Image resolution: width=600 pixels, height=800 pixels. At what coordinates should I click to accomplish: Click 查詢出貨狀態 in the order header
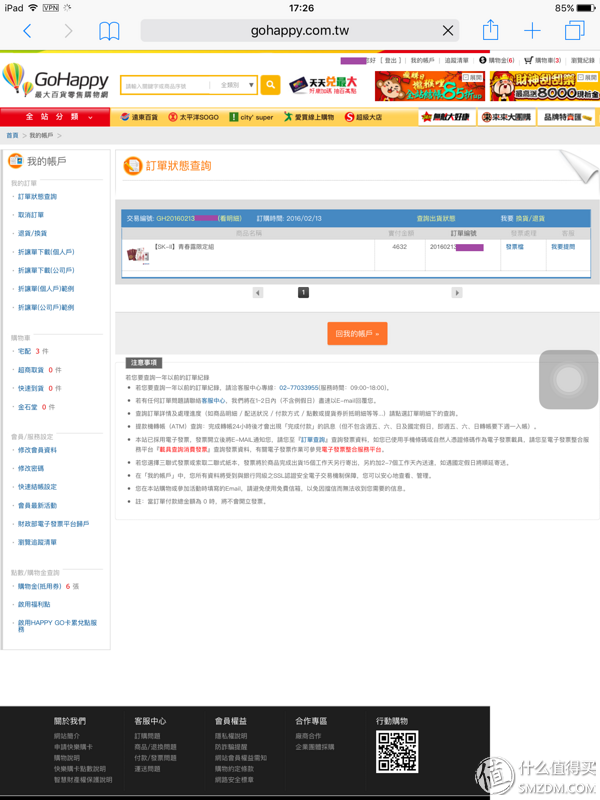[436, 218]
